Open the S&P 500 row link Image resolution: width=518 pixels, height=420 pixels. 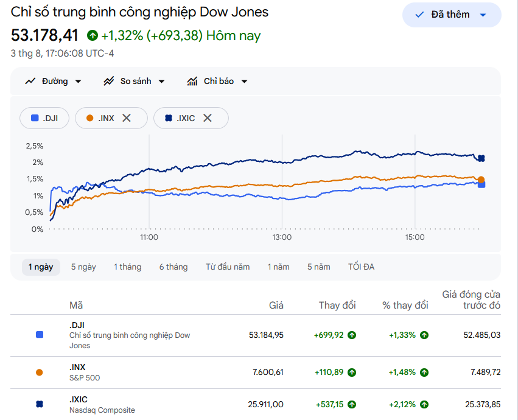85,373
